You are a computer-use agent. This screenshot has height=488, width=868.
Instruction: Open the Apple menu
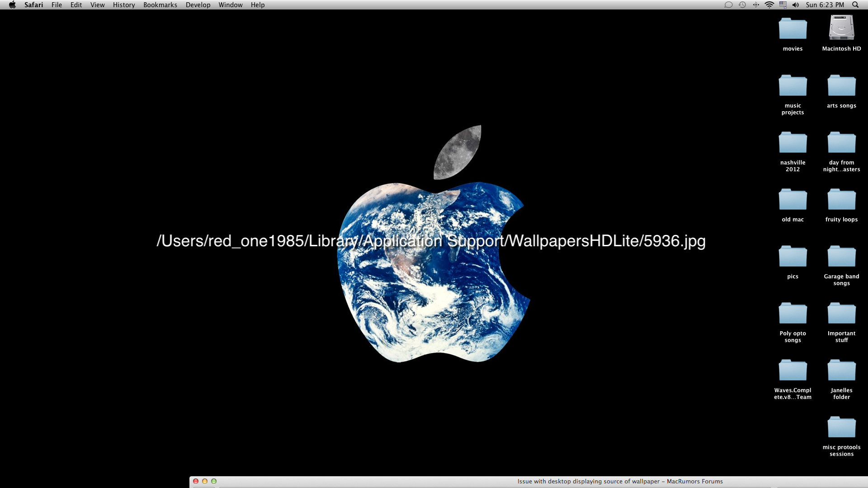pos(12,5)
